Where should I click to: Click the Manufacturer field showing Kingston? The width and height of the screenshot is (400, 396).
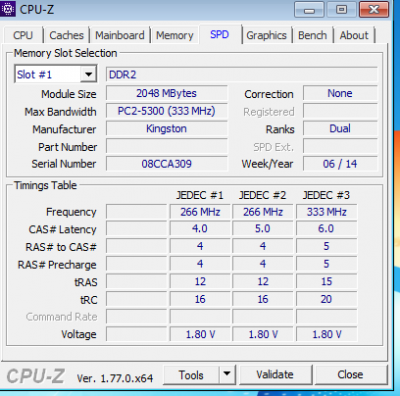tap(167, 129)
